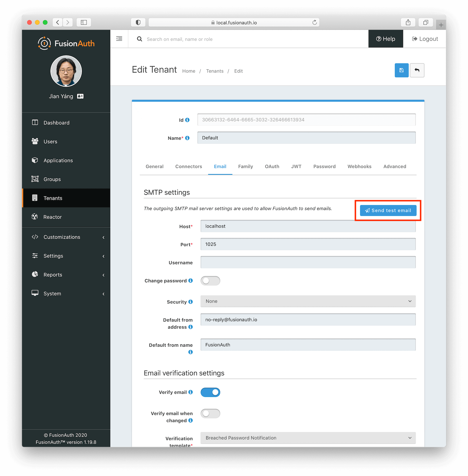Click the info icon next to Security
The width and height of the screenshot is (468, 476).
[191, 302]
